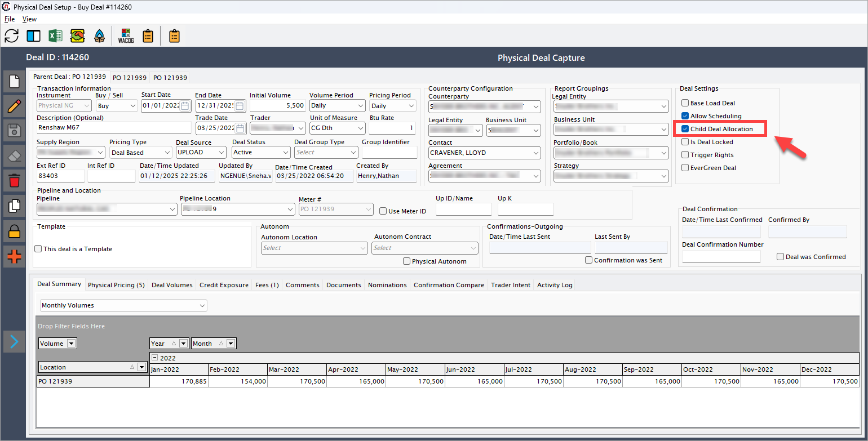The image size is (868, 441).
Task: Click the Copy documents sidebar icon
Action: pyautogui.click(x=14, y=206)
